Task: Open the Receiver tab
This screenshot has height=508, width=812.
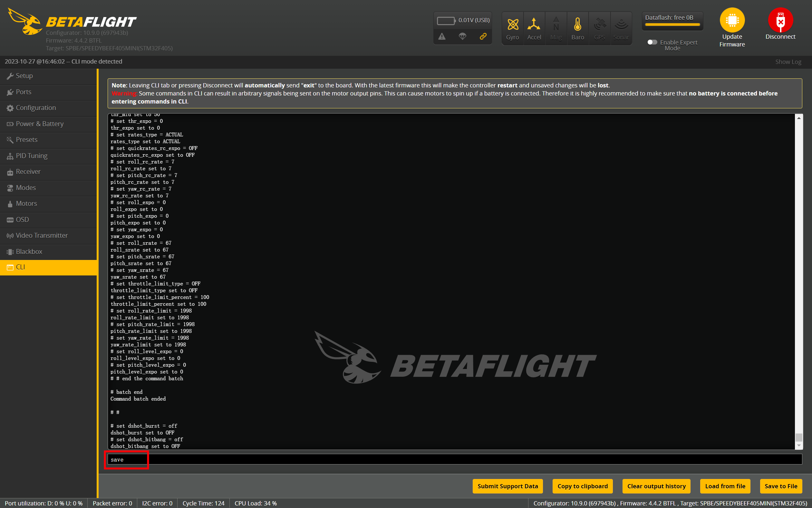Action: coord(48,172)
